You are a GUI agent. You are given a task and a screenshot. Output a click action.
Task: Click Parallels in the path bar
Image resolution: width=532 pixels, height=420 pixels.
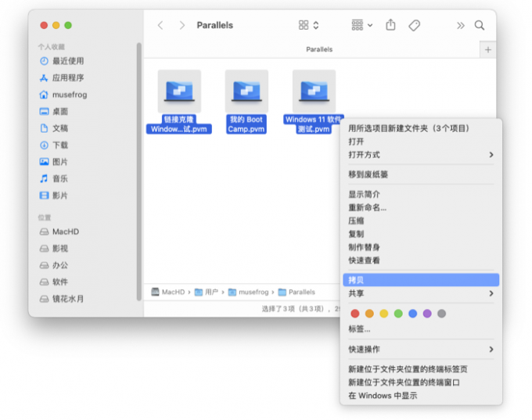pyautogui.click(x=297, y=292)
